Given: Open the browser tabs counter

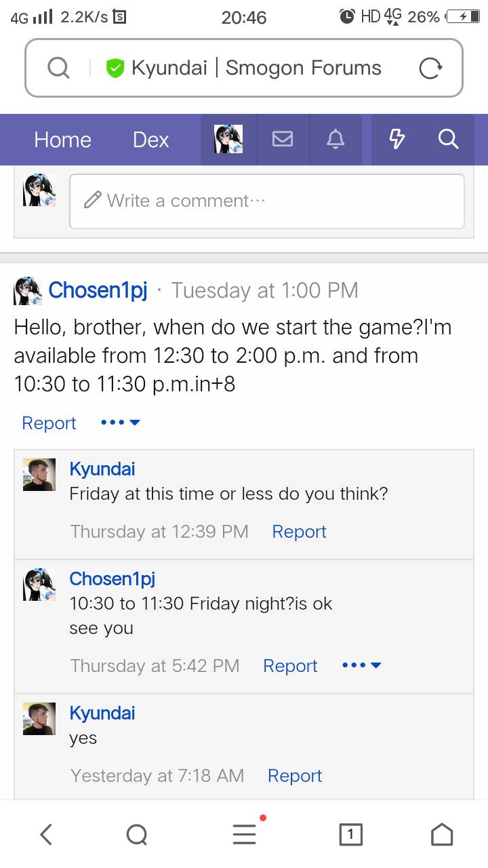Looking at the screenshot, I should coord(350,835).
